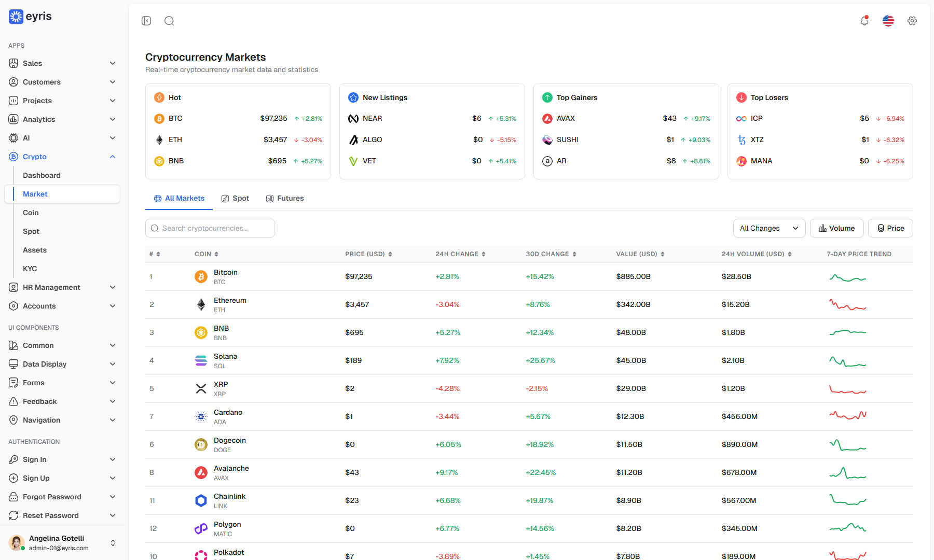Click the Price filter button
This screenshot has height=560, width=934.
[890, 228]
